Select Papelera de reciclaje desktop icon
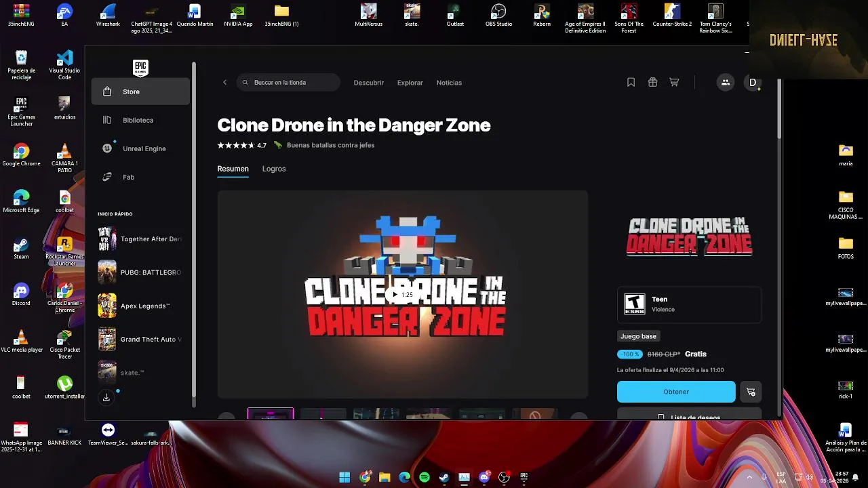 click(21, 65)
